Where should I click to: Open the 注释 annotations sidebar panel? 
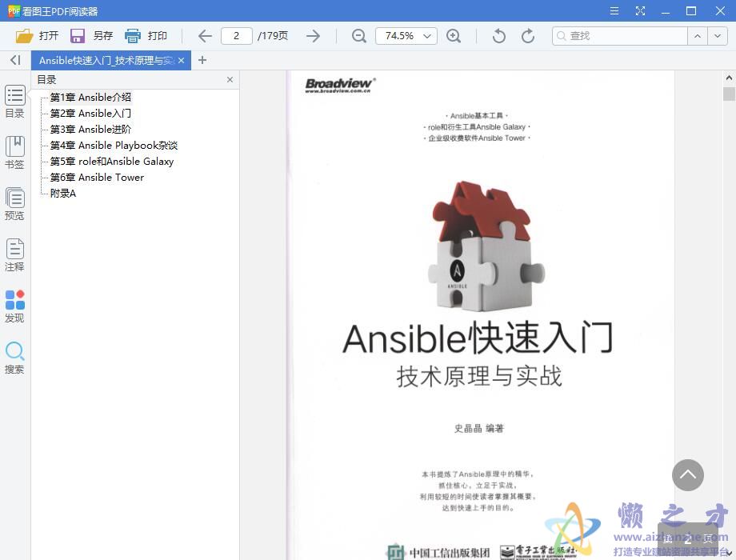(x=14, y=255)
